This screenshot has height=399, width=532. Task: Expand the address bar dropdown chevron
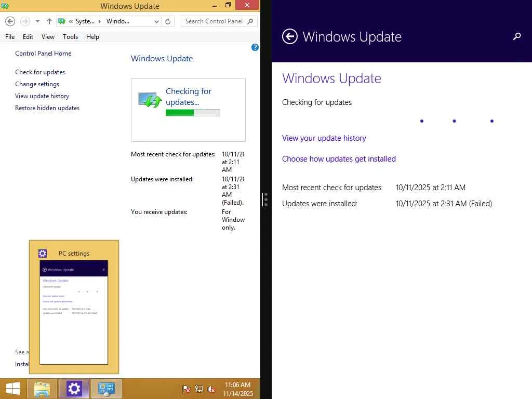click(x=156, y=21)
